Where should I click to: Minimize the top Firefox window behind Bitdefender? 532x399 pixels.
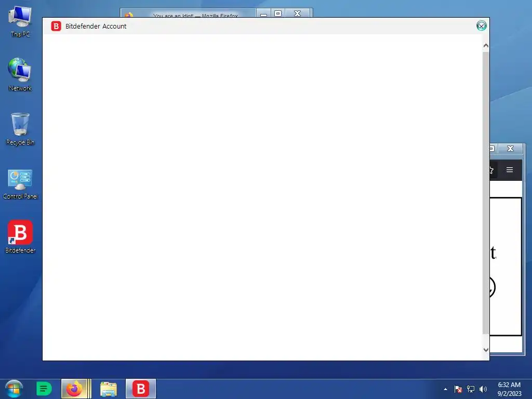(263, 14)
